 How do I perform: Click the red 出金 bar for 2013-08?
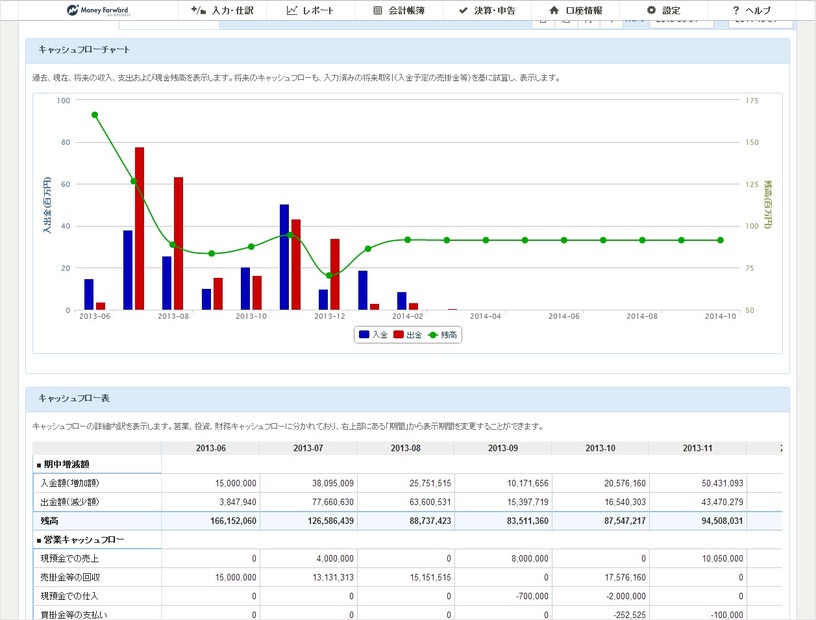click(178, 244)
